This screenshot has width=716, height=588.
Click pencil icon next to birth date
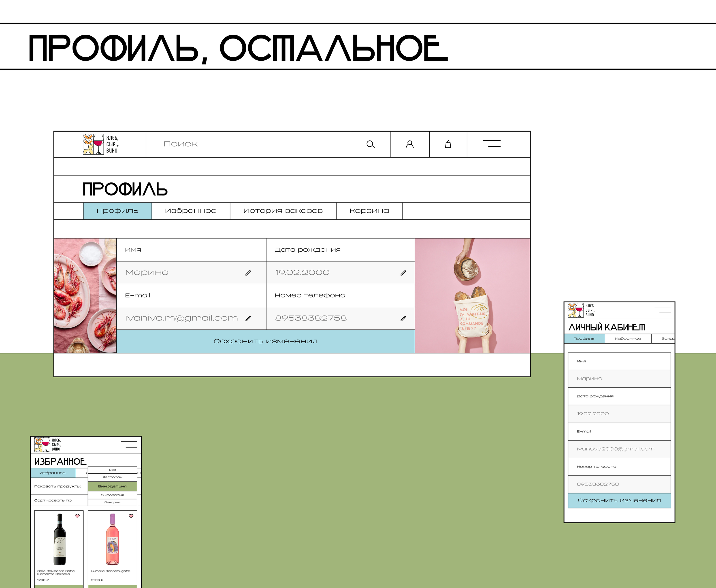click(403, 273)
